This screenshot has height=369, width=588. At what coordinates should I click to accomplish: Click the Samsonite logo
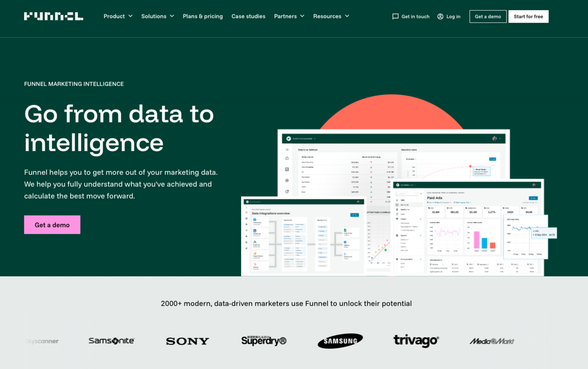(x=111, y=341)
